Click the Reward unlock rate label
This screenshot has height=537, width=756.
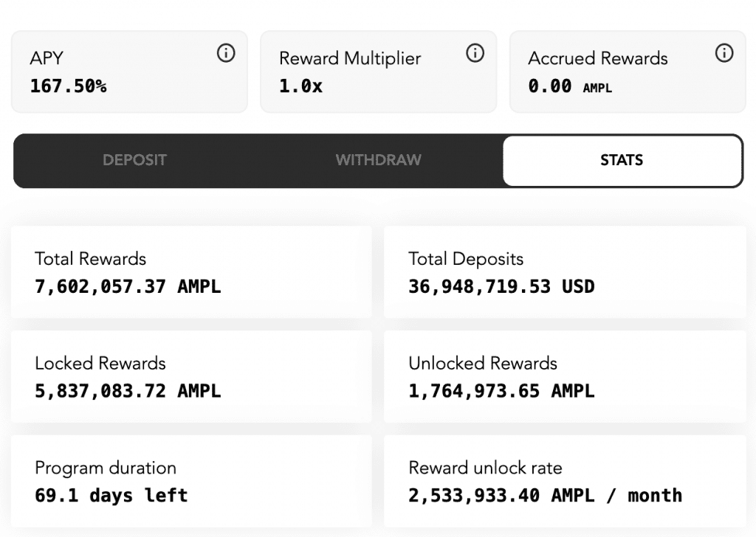pyautogui.click(x=485, y=468)
